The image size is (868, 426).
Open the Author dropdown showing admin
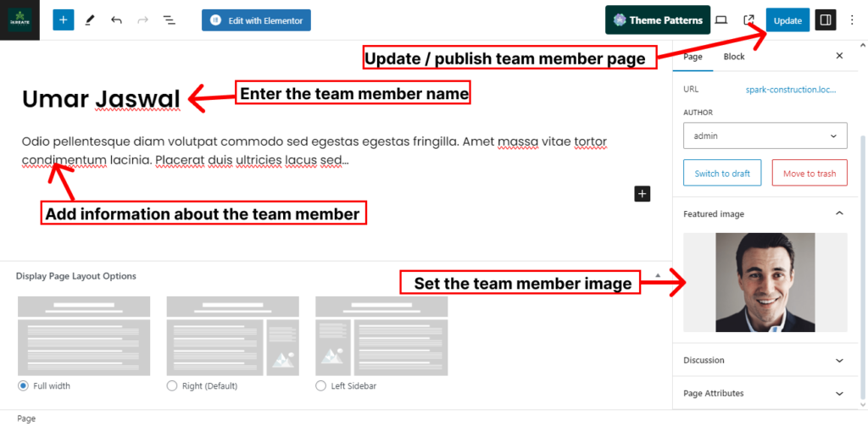[765, 136]
